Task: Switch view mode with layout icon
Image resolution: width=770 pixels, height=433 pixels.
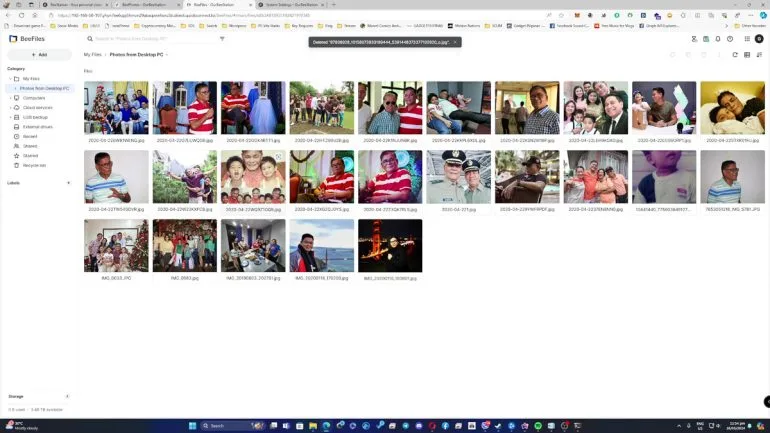Action: 747,55
